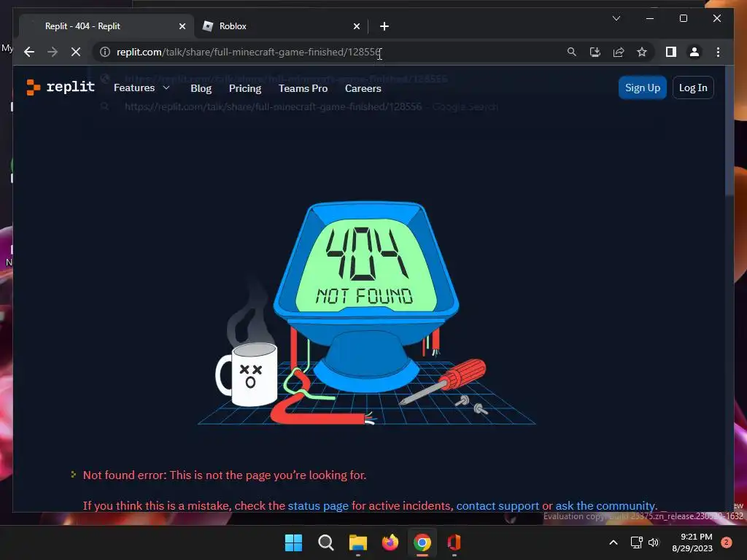The height and width of the screenshot is (560, 747).
Task: Click the volume speaker icon
Action: pos(654,542)
